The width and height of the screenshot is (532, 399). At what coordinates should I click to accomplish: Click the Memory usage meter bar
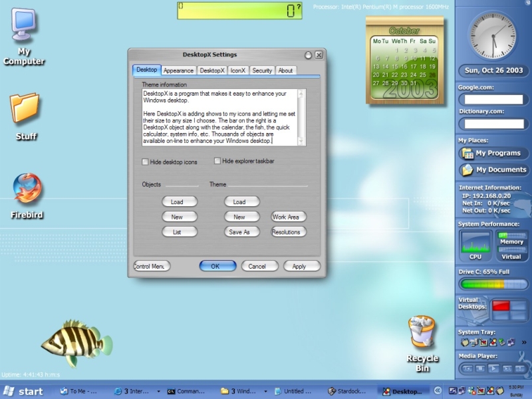point(511,235)
